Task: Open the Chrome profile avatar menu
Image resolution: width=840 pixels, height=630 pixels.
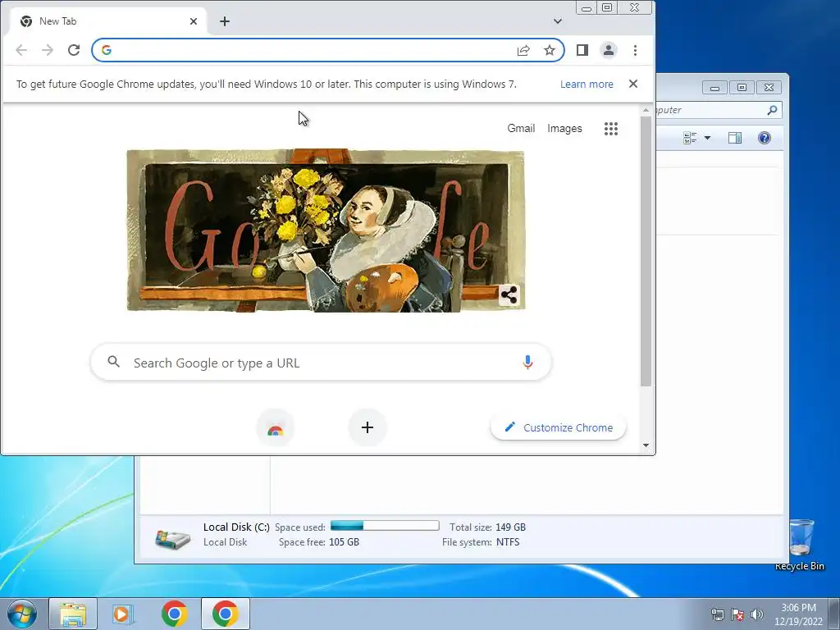Action: [609, 50]
